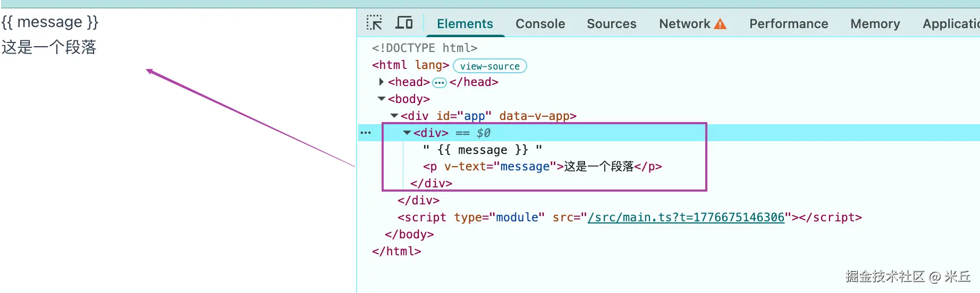Toggle the device toolbar icon
The width and height of the screenshot is (980, 293).
click(404, 23)
